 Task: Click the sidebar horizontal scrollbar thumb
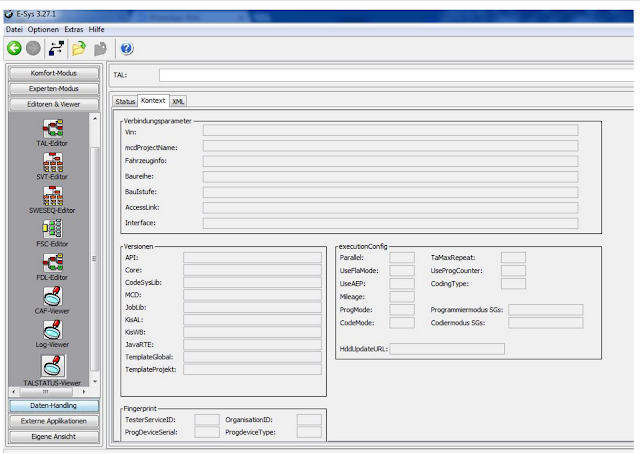coord(46,392)
